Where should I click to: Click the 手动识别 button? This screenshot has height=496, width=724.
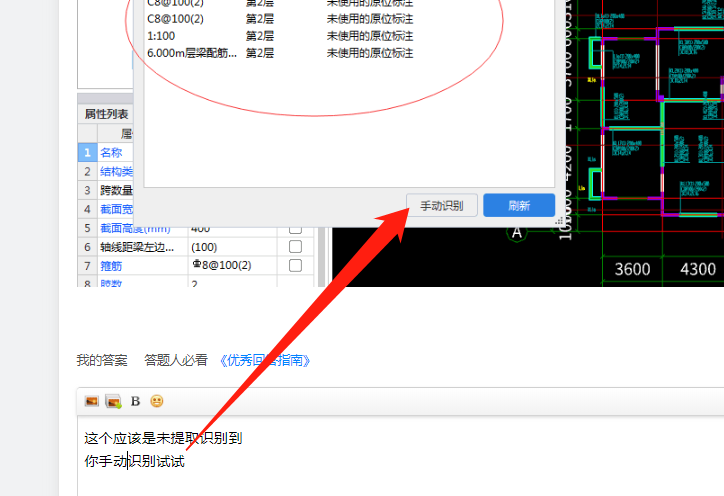(x=442, y=205)
